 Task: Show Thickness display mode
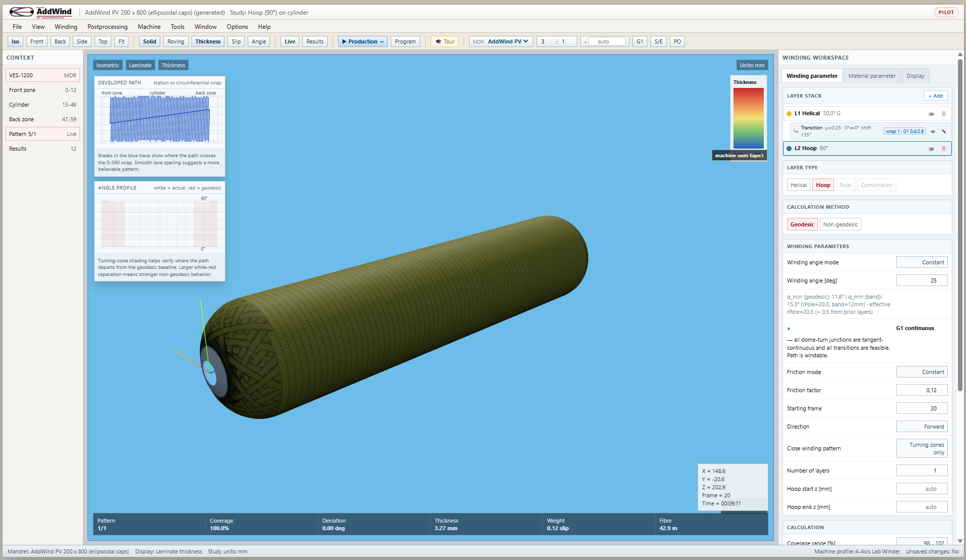tap(208, 41)
